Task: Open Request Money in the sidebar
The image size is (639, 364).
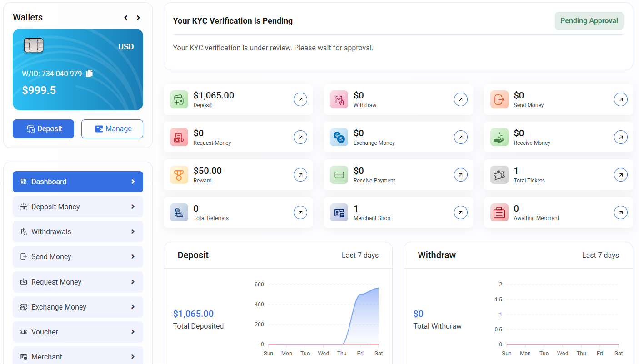Action: click(x=78, y=282)
